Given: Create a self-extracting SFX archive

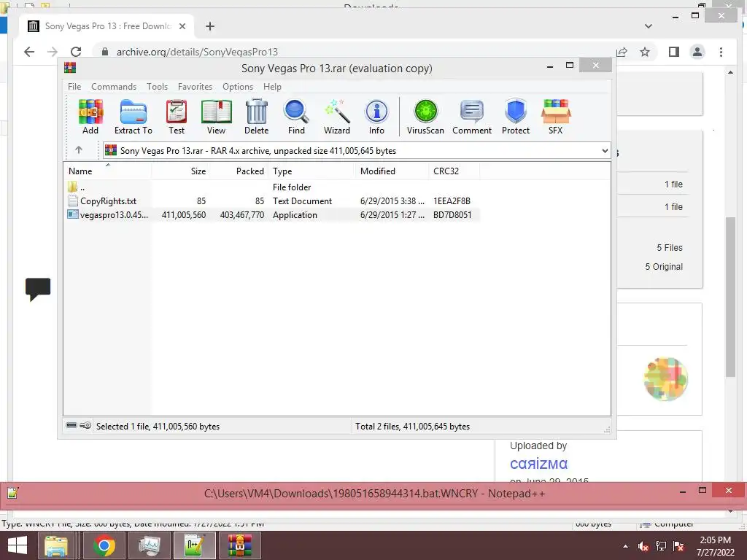Looking at the screenshot, I should coord(555,117).
